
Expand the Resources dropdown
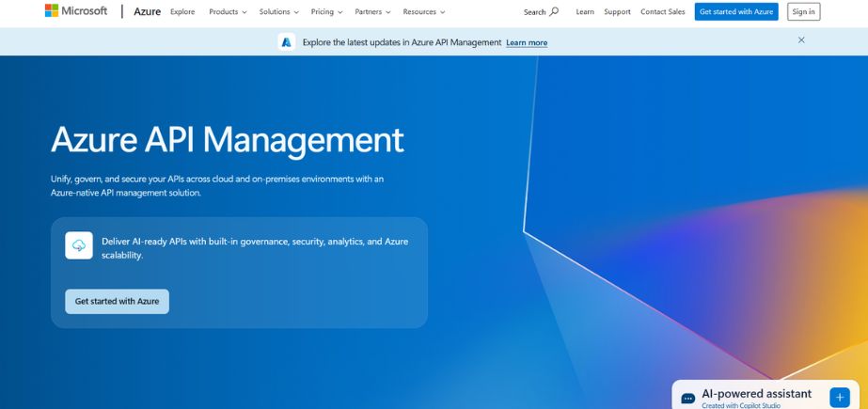[x=424, y=11]
